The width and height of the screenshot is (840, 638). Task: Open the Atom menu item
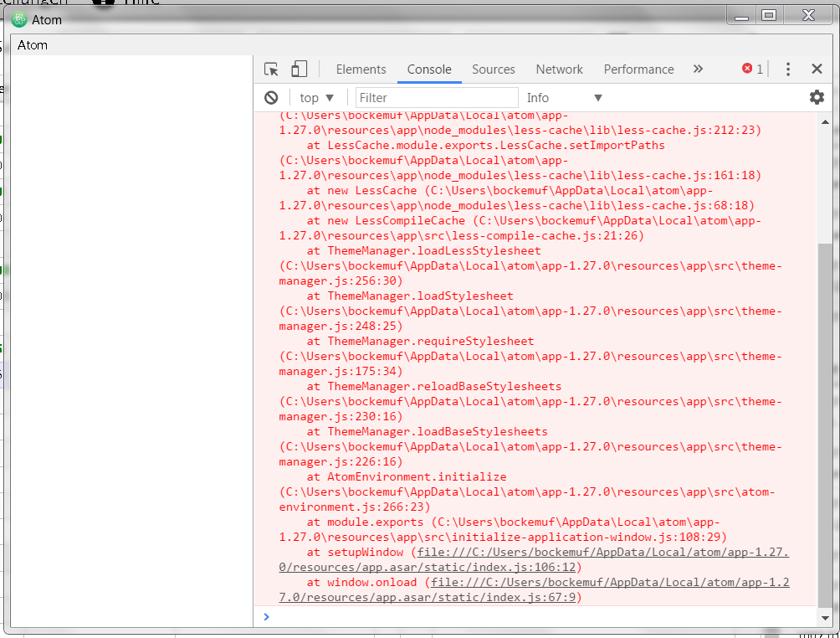point(32,45)
